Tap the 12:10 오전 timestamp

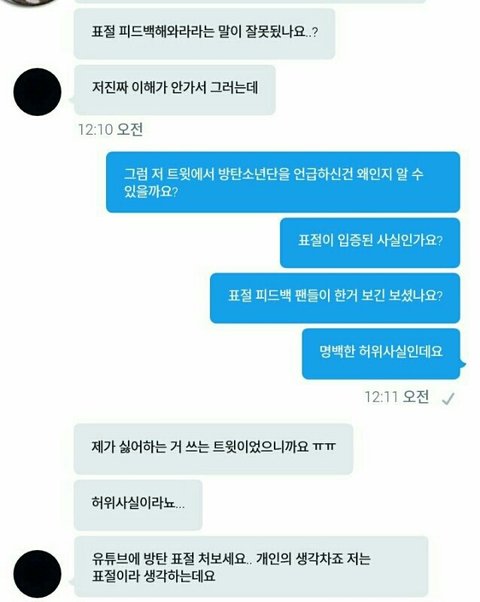click(110, 129)
